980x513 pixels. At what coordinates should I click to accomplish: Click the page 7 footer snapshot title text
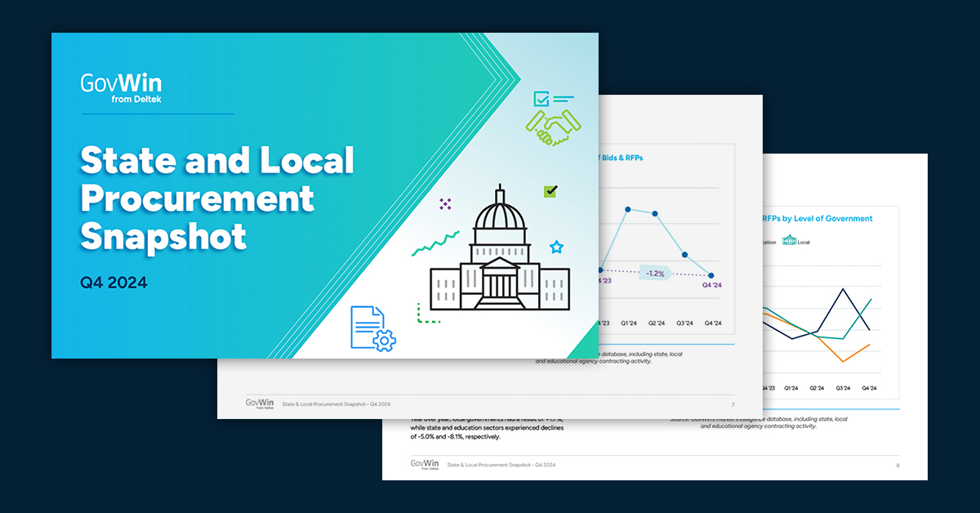click(x=336, y=404)
